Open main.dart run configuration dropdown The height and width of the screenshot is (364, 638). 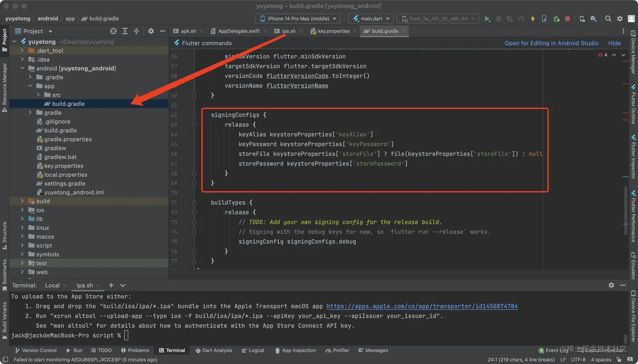pos(371,19)
